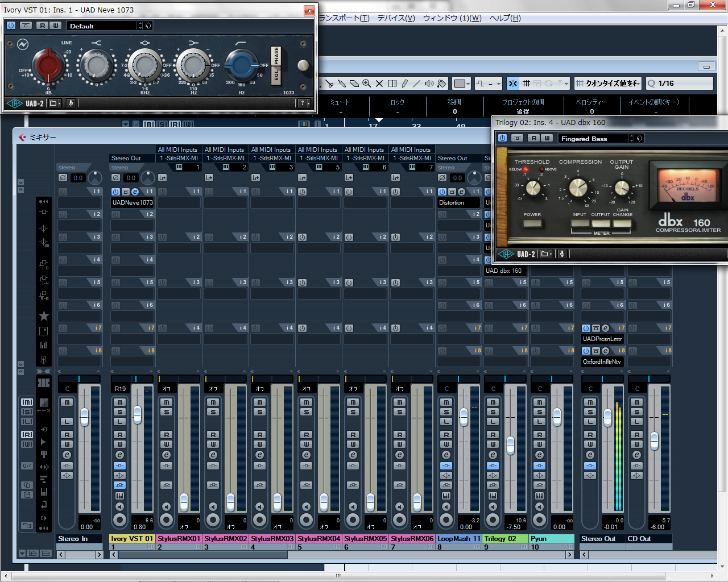Viewport: 728px width, 582px height.
Task: Click the UAD logo in dbx 160 window
Action: (506, 254)
